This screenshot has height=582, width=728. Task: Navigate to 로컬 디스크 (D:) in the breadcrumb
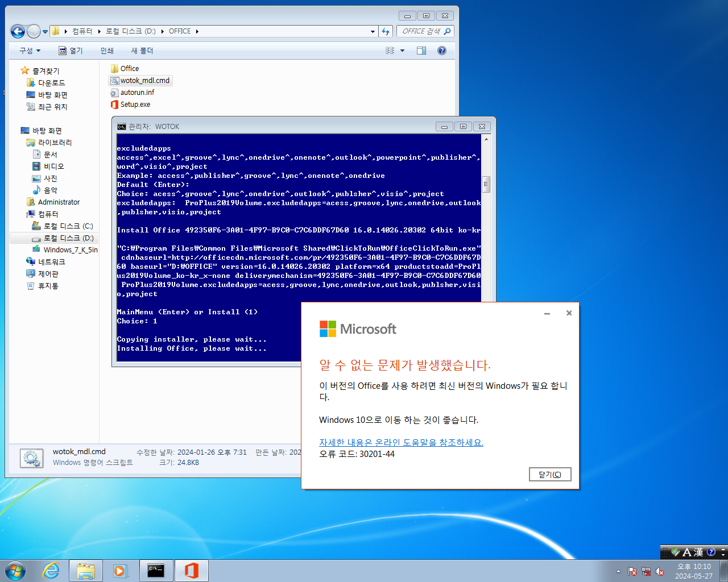[131, 31]
